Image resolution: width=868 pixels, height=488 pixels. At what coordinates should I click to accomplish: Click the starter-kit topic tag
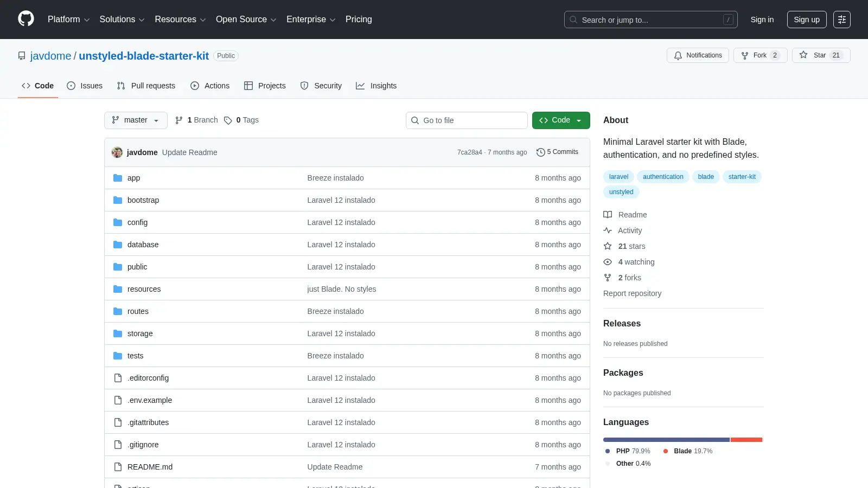tap(742, 177)
